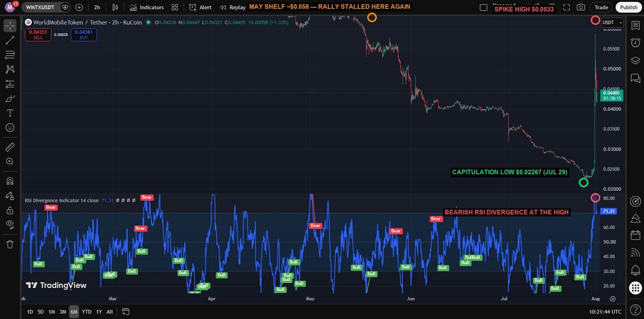Select the 1M date range tab
The image size is (644, 319).
click(x=52, y=311)
